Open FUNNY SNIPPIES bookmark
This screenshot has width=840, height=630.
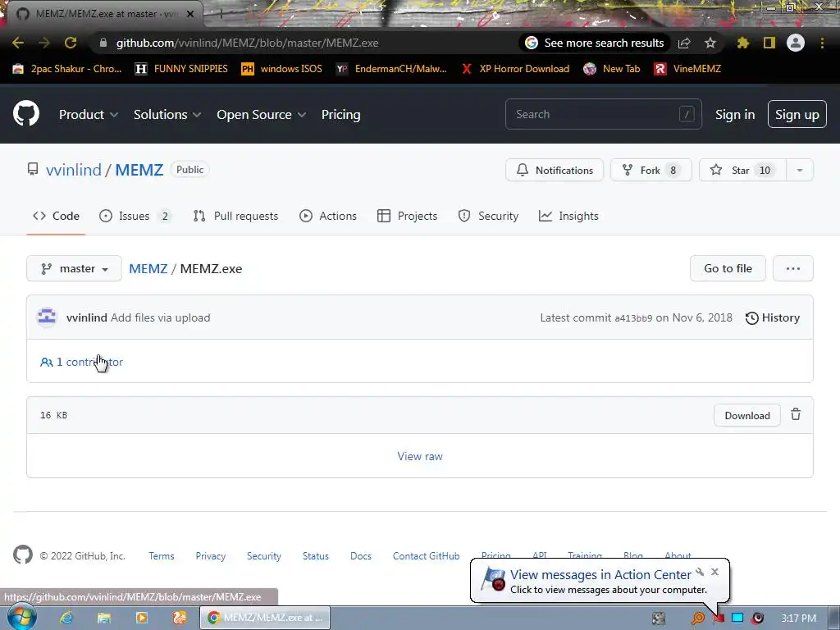(x=181, y=69)
